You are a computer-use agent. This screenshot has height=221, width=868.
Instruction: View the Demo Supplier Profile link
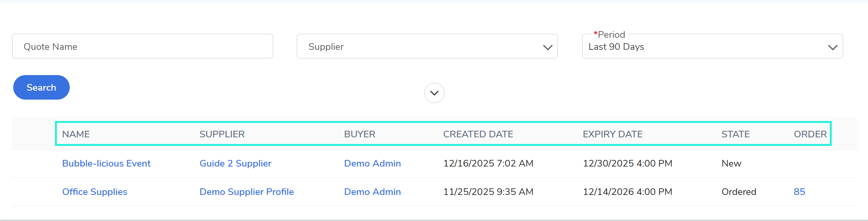point(247,192)
